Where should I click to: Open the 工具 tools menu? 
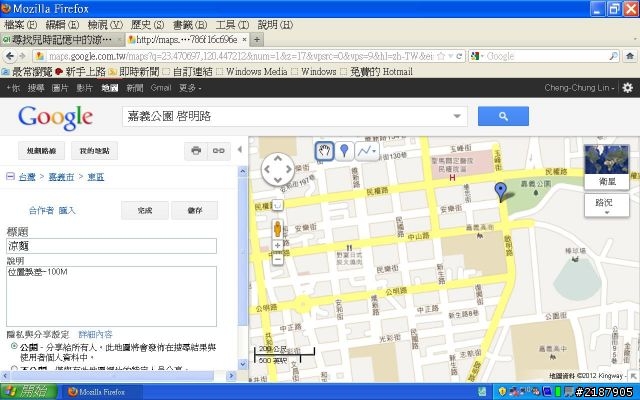click(x=232, y=25)
